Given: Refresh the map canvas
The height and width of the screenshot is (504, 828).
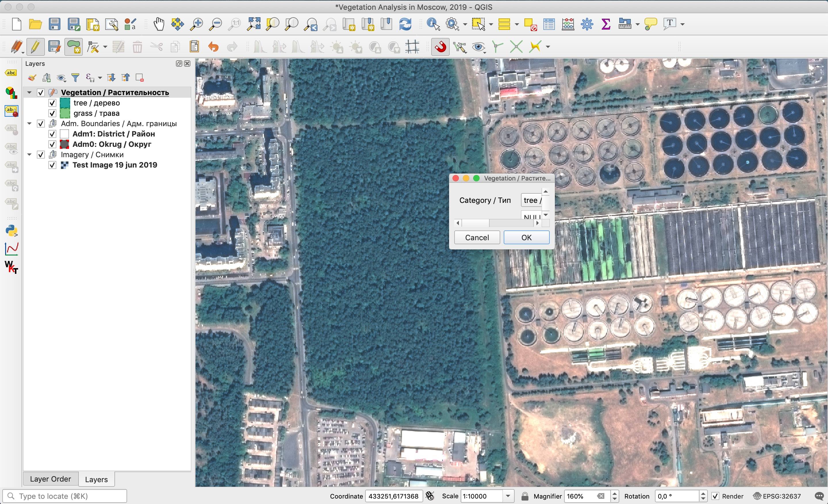Looking at the screenshot, I should coord(405,24).
